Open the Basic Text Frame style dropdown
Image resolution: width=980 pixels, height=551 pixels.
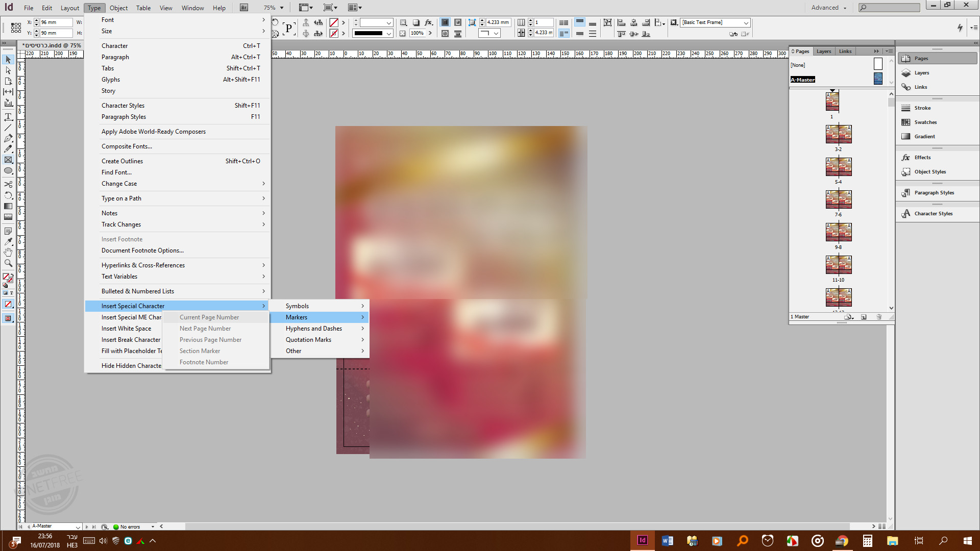tap(746, 23)
